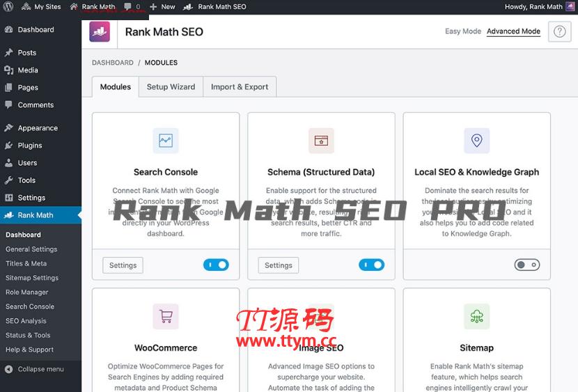578x392 pixels.
Task: Click the Search Console module icon
Action: [166, 141]
